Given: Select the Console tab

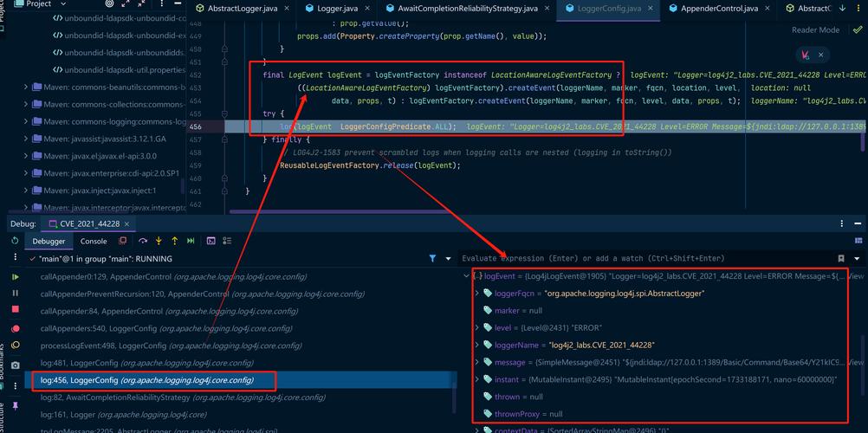Looking at the screenshot, I should tap(94, 241).
